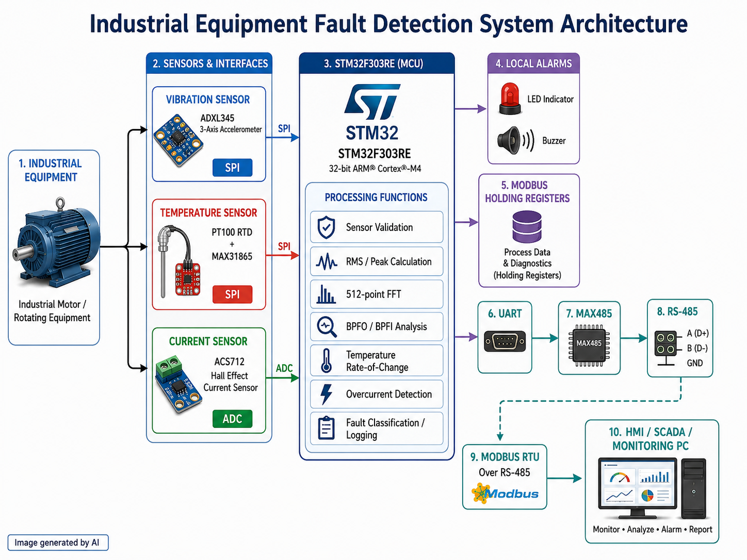Click the 10. HMI / SCADA / MONITORING PC title
The height and width of the screenshot is (560, 747).
coord(651,439)
